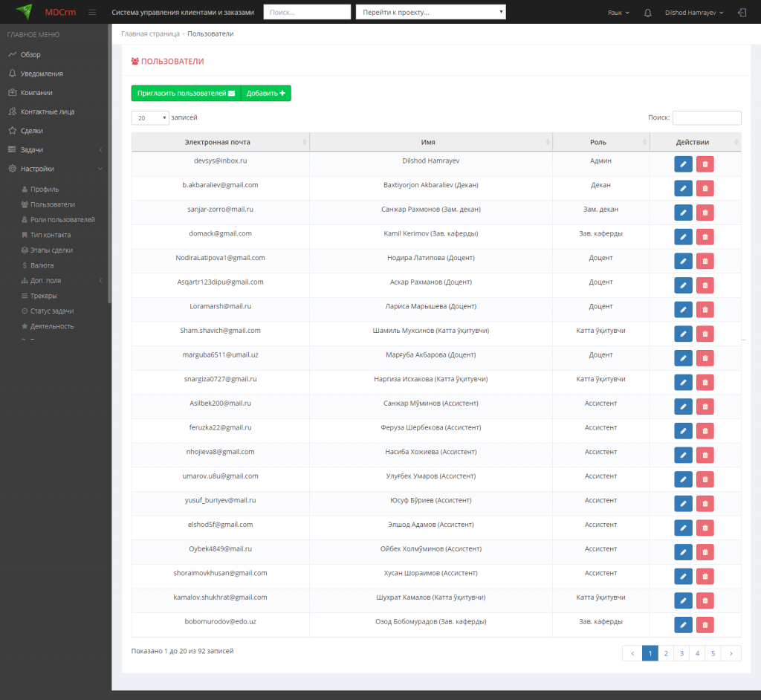
Task: Expand the Язык language menu
Action: 618,13
